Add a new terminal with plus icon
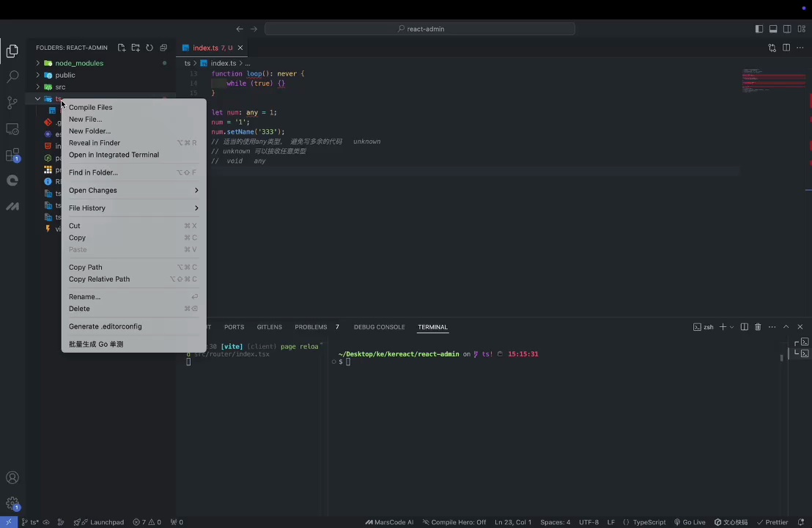 point(723,327)
